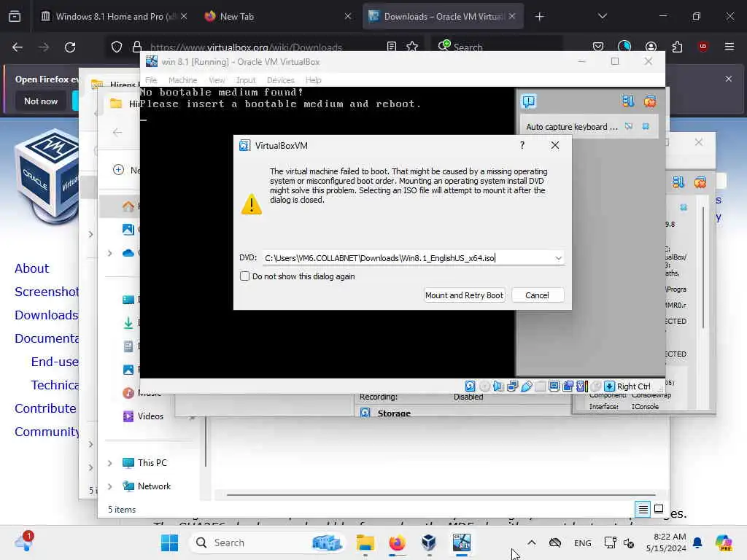747x560 pixels.
Task: Open Firefox extensions puzzle icon
Action: (x=677, y=47)
